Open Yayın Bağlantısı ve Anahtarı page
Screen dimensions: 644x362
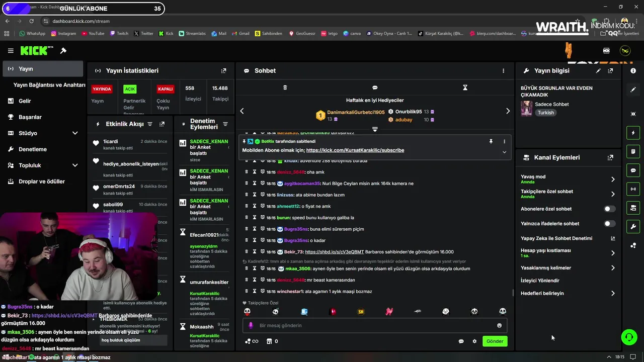(49, 85)
